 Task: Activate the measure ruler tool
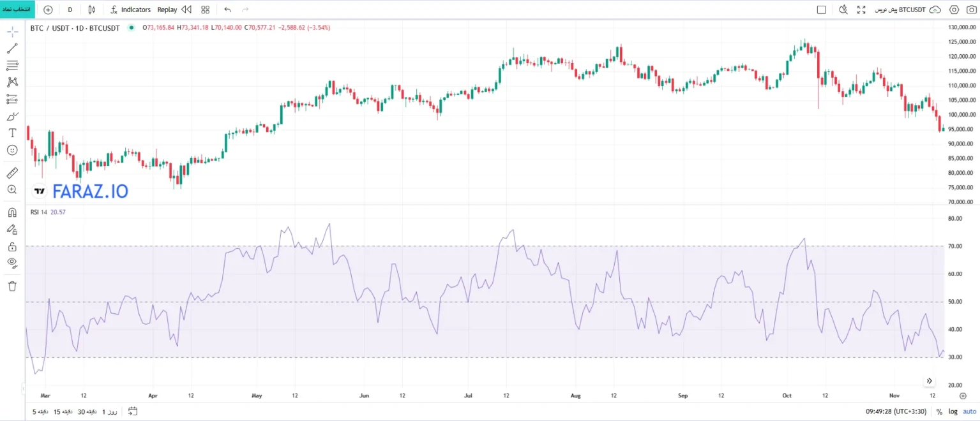click(12, 172)
